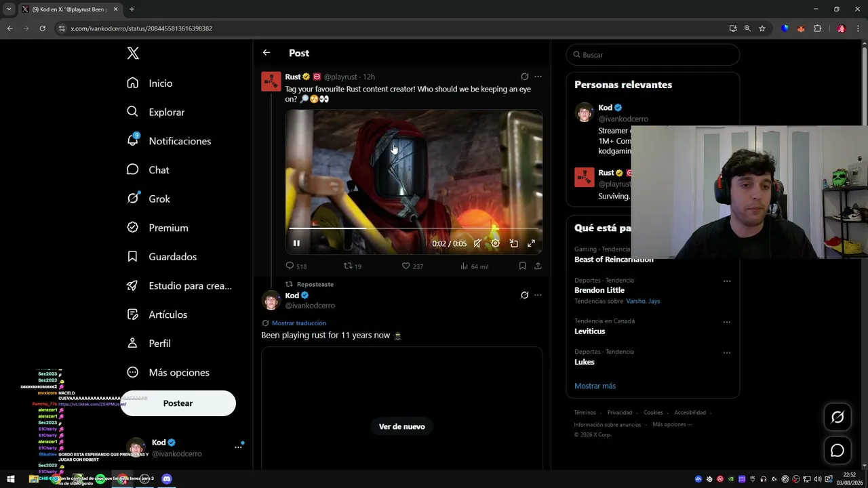Click the Grok icon on Kod's post
This screenshot has width=868, height=488.
tap(524, 296)
